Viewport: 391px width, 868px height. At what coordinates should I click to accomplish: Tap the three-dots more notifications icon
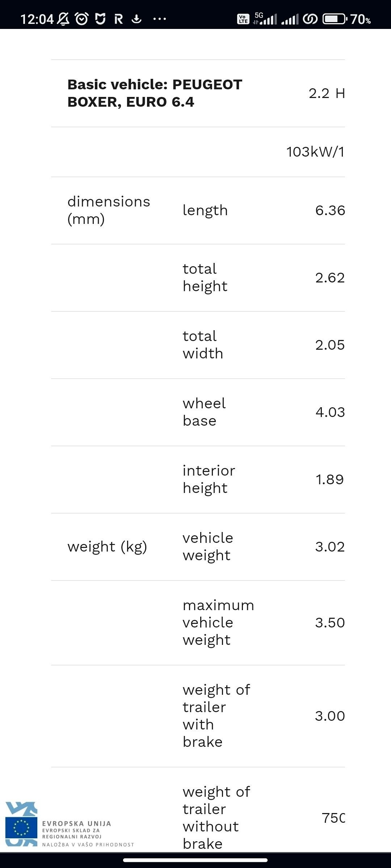coord(160,19)
